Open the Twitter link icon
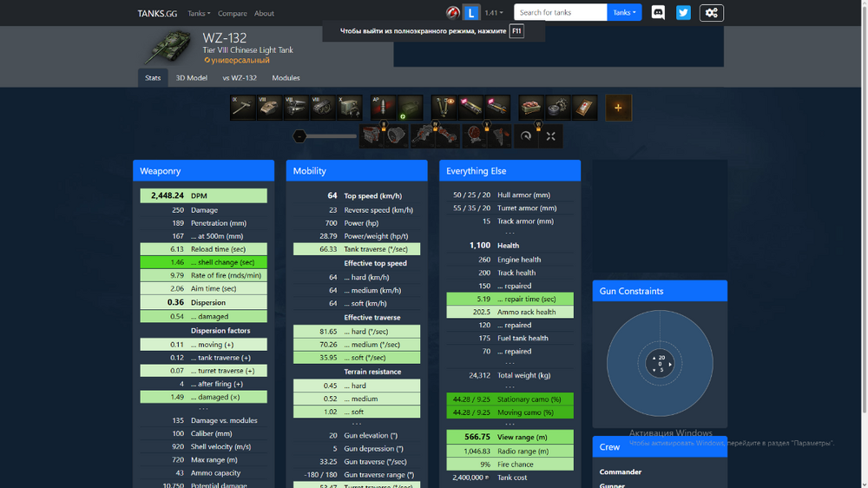 coord(683,13)
